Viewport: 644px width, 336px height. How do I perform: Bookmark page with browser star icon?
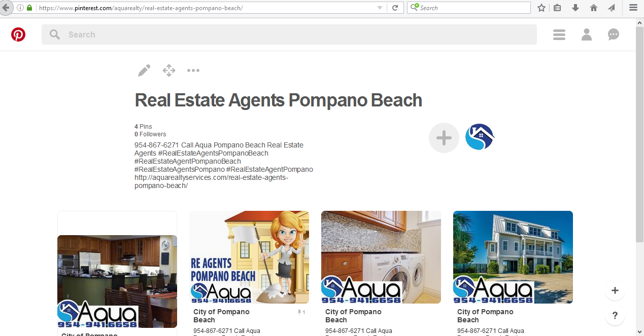click(x=541, y=8)
